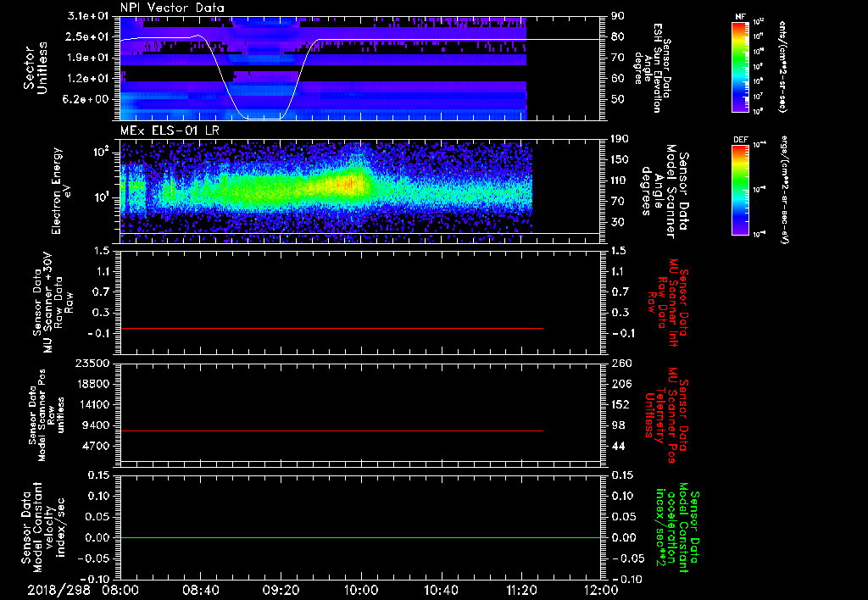Click the DEF rainbow color bar
Screen dimensions: 868x600
[740, 190]
